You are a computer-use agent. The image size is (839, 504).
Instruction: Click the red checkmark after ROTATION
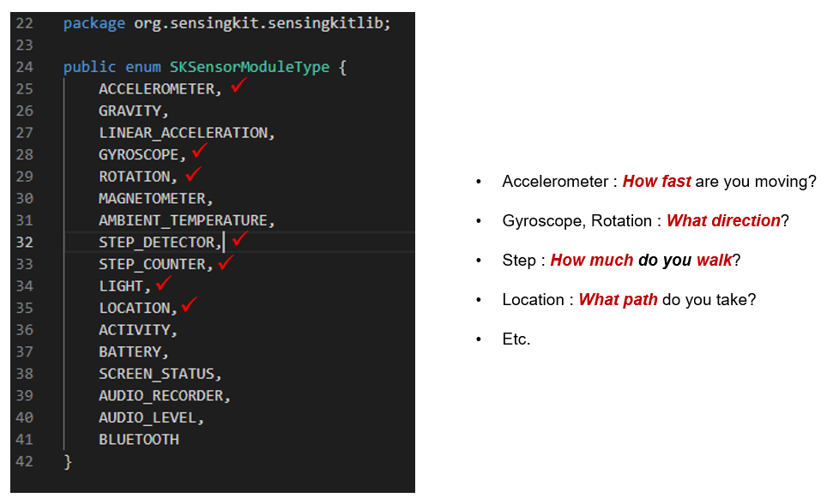tap(193, 173)
